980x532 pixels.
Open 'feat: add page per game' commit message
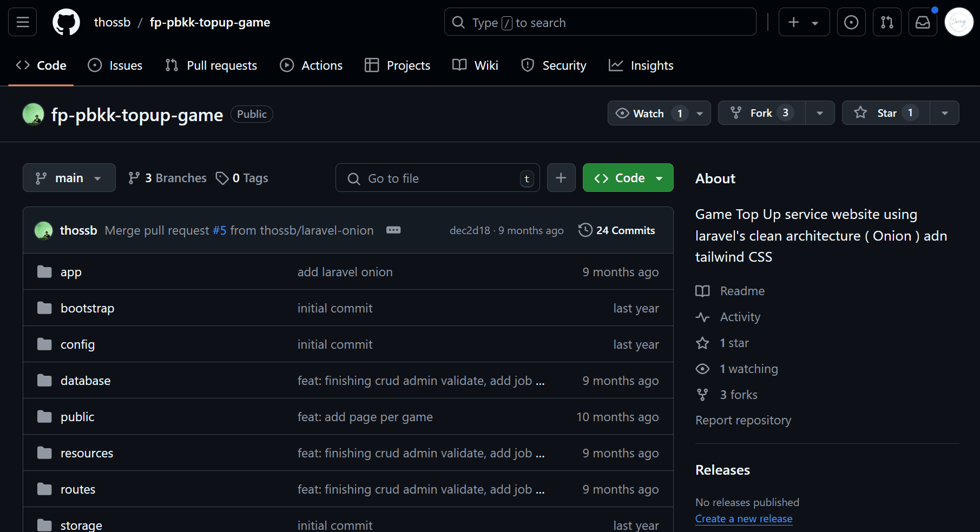pyautogui.click(x=365, y=417)
